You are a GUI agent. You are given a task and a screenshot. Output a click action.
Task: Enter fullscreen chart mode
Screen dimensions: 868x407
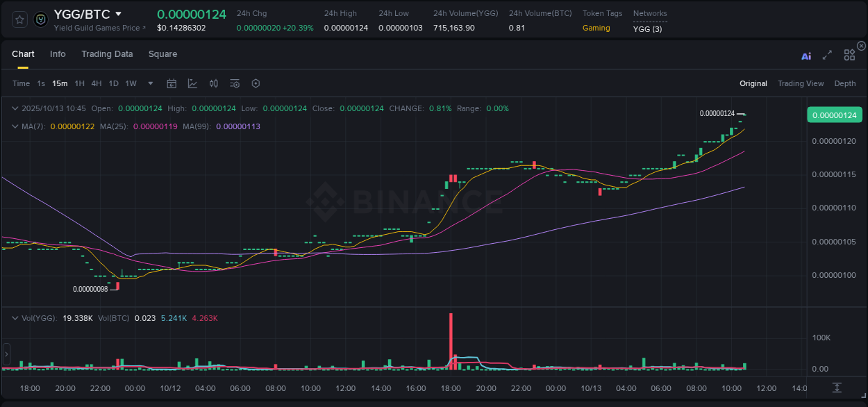coord(827,55)
